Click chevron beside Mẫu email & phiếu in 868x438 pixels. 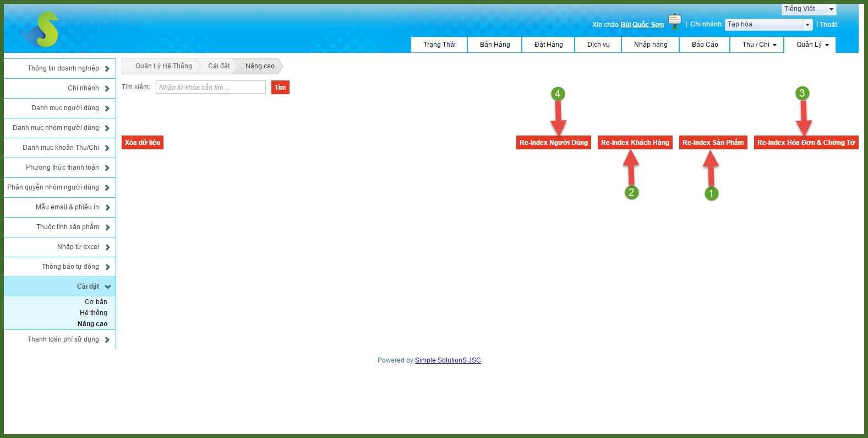[107, 208]
